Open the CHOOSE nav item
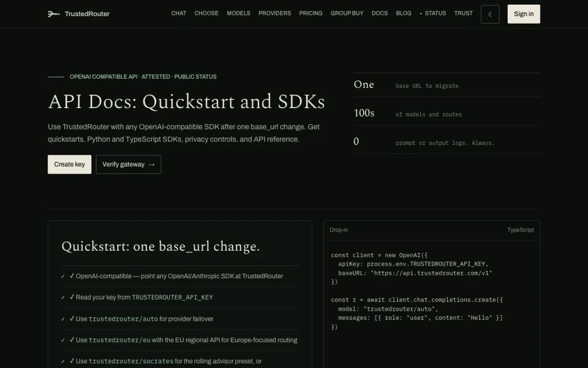The image size is (588, 368). pyautogui.click(x=206, y=13)
